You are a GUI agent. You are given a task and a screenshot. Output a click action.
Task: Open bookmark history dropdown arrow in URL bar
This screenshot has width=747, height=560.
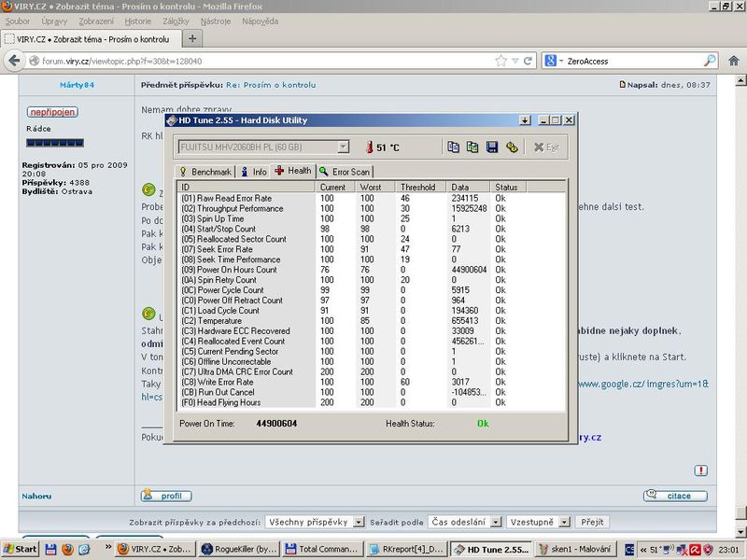[x=515, y=61]
